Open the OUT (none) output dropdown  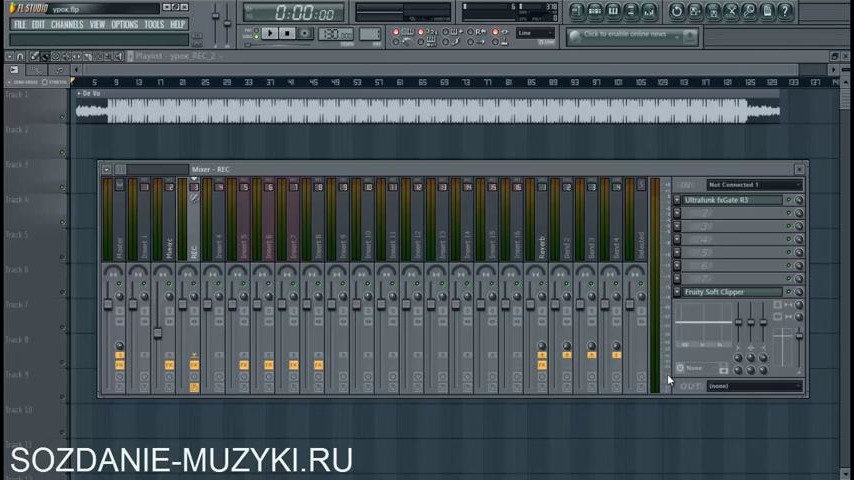(x=754, y=386)
